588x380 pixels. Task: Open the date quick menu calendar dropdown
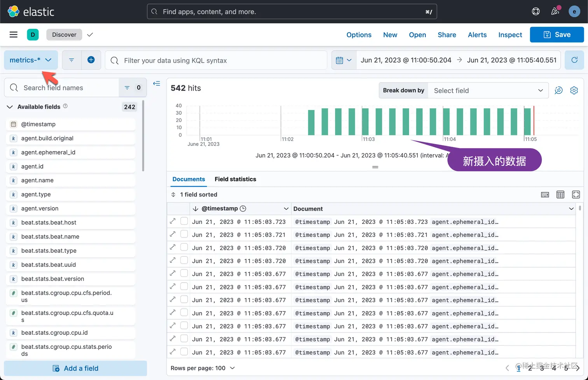pos(344,60)
